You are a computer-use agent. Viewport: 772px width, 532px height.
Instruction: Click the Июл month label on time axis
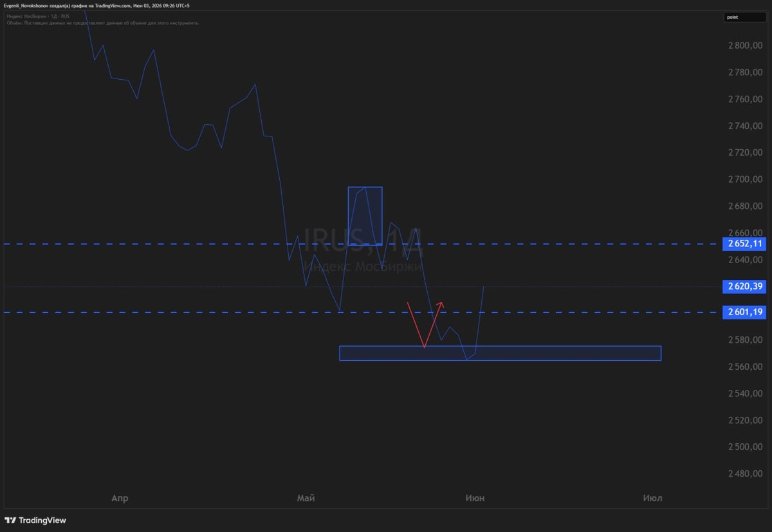(x=652, y=498)
